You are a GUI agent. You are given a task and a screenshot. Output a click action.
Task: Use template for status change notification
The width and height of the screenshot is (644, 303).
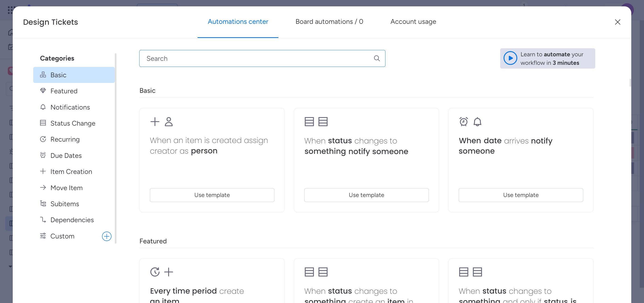pos(366,195)
